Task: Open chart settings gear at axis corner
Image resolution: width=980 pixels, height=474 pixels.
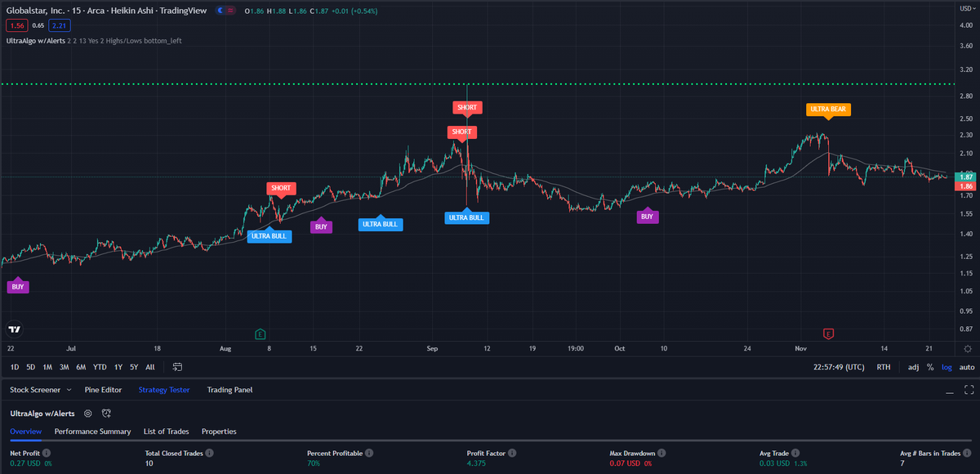Action: click(x=967, y=348)
